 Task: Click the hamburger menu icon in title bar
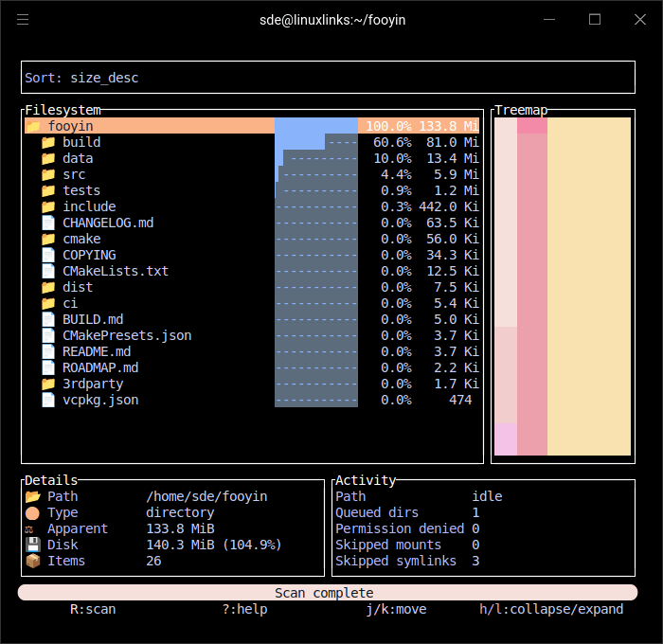(x=23, y=20)
